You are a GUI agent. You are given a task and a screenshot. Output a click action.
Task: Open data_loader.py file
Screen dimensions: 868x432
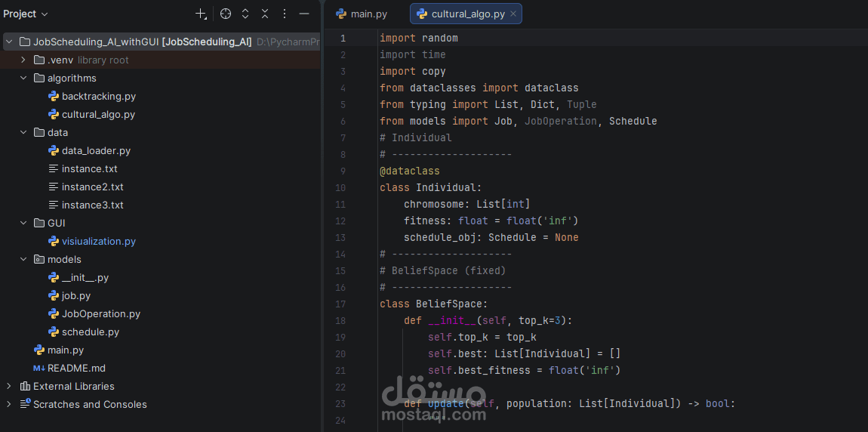click(97, 150)
